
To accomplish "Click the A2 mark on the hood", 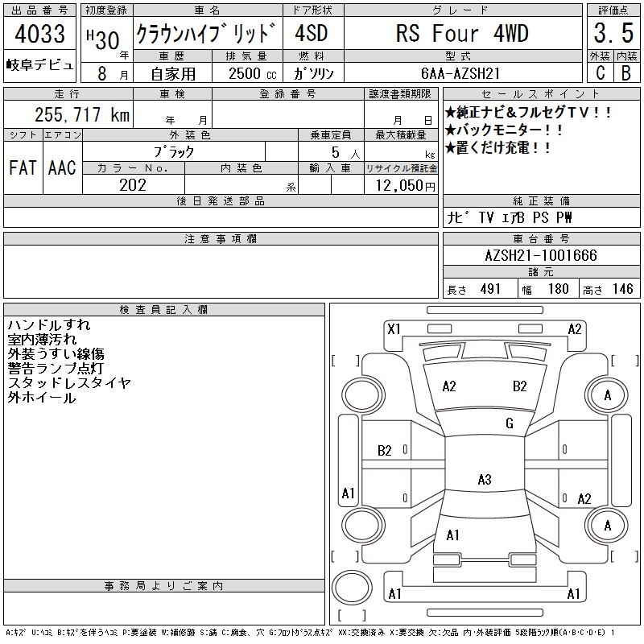I will pyautogui.click(x=449, y=386).
